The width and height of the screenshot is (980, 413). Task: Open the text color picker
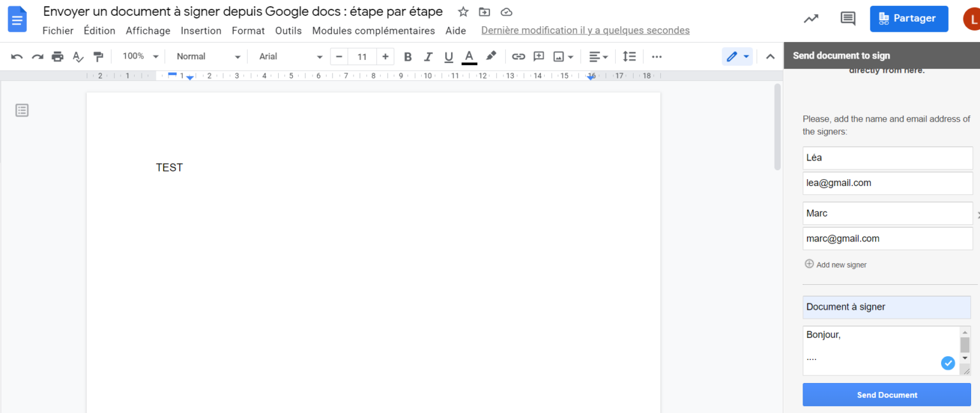[x=469, y=56]
